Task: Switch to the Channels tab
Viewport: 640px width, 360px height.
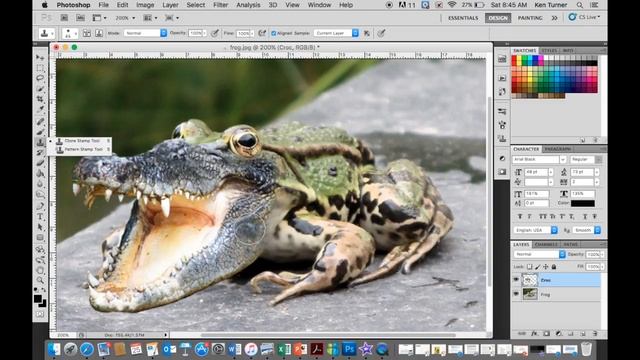Action: 546,244
